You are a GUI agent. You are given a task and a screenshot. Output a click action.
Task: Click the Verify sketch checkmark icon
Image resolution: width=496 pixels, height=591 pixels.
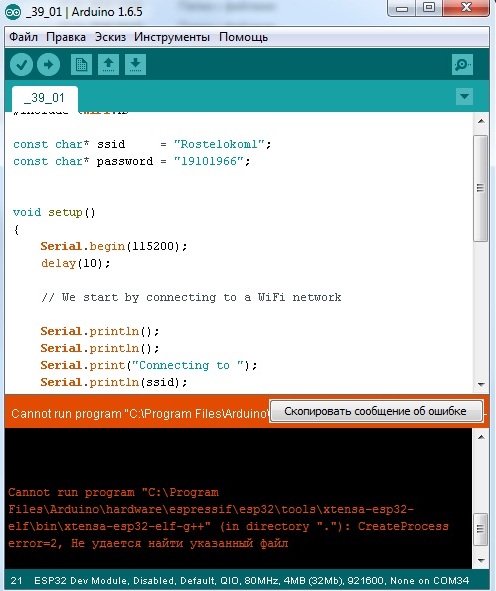pos(21,64)
